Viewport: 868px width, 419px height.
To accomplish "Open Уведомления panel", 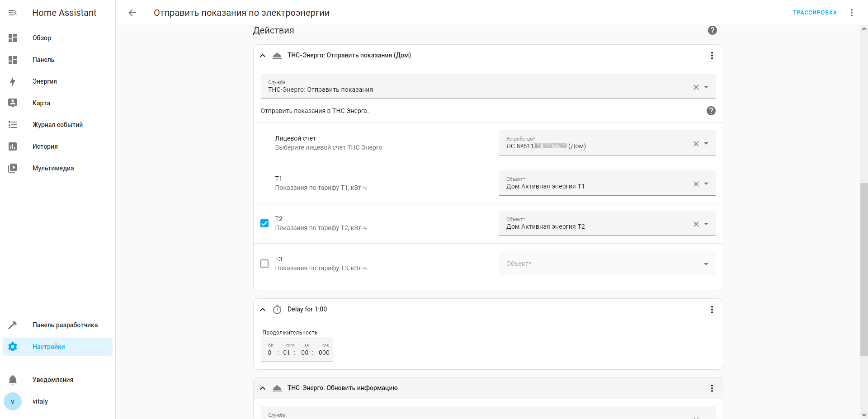I will [58, 380].
